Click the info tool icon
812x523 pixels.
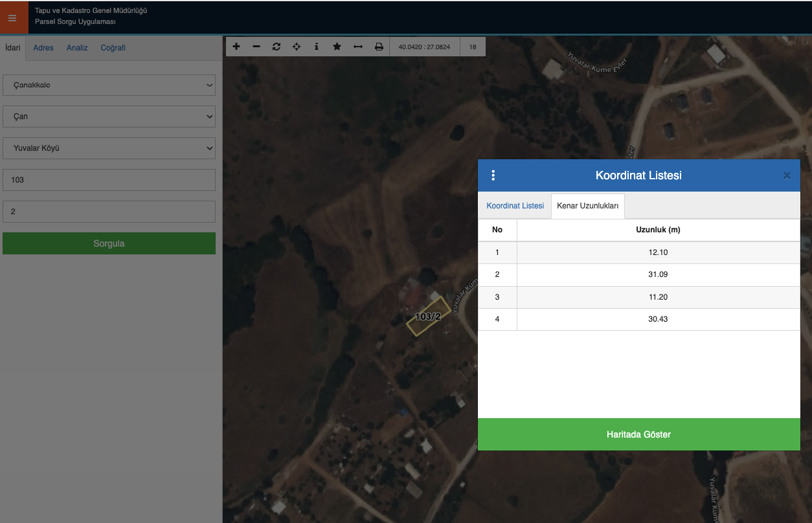[x=317, y=47]
